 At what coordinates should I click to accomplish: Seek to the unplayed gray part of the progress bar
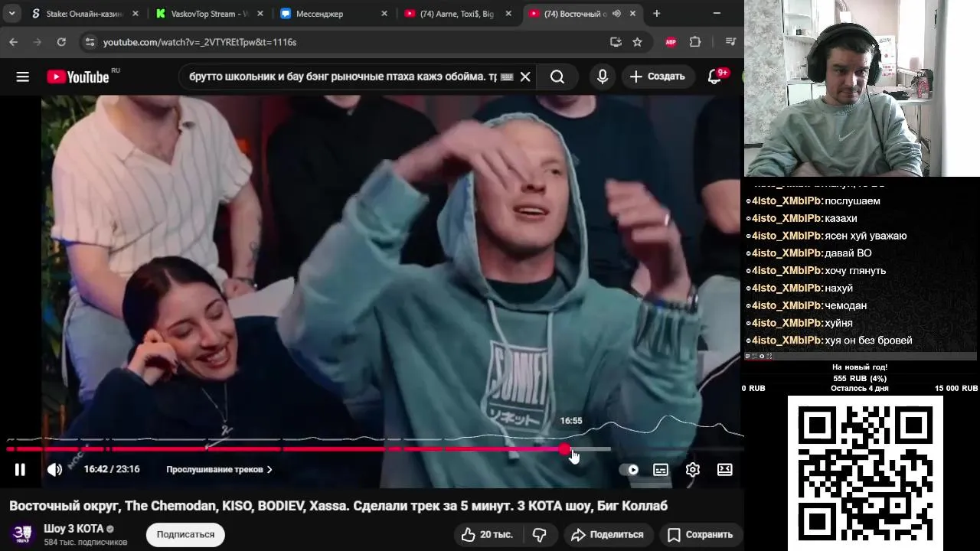coord(590,449)
